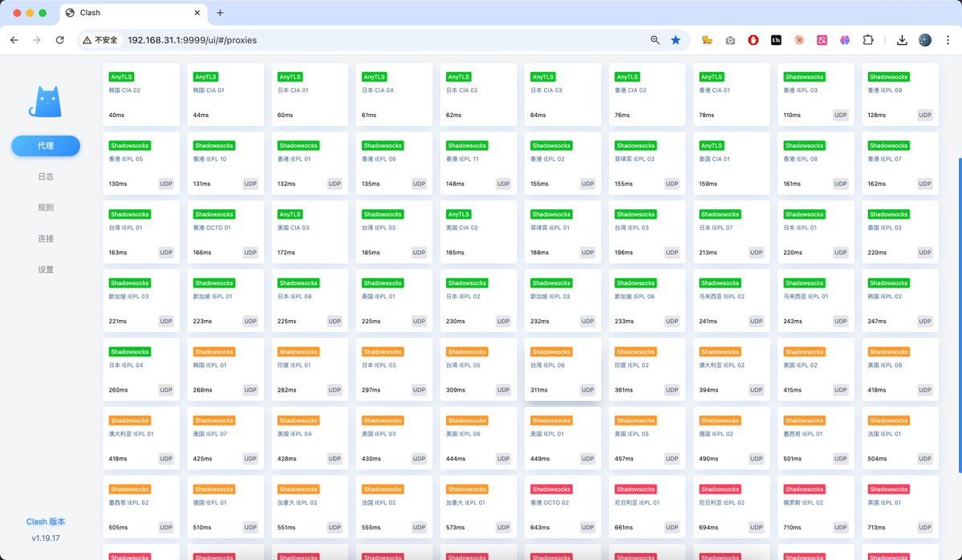Select proxy 香港 CIA 02 card
The height and width of the screenshot is (560, 962).
(x=647, y=95)
